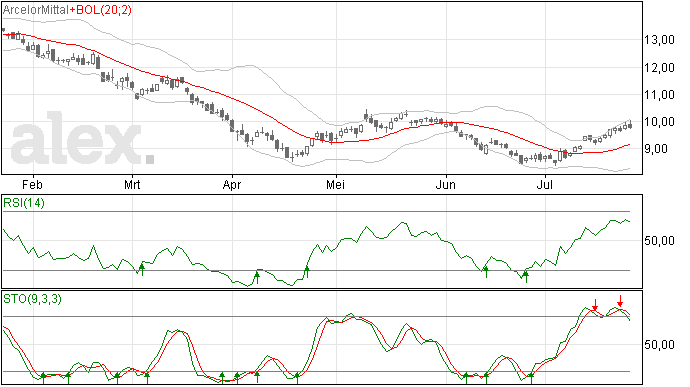
Task: Click the 12,00 price axis value
Action: click(x=659, y=68)
